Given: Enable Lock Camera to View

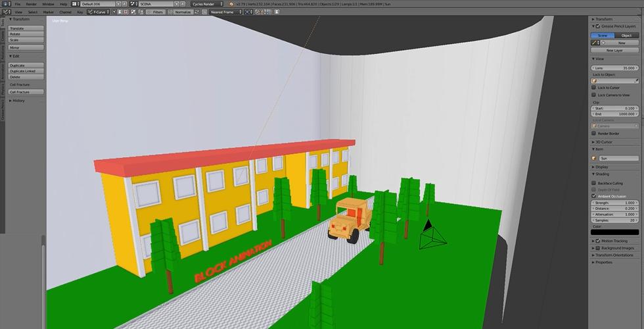Looking at the screenshot, I should [x=594, y=95].
